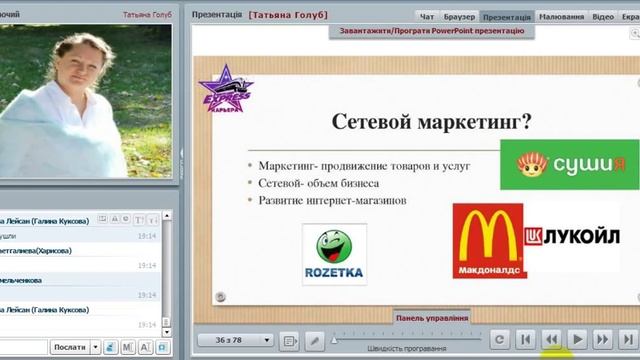Click the panel divider collapse handle
This screenshot has width=640, height=360.
[x=182, y=163]
